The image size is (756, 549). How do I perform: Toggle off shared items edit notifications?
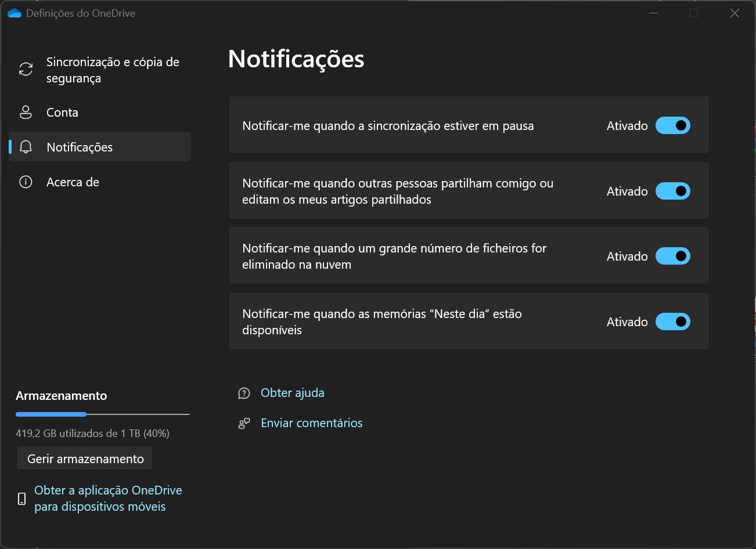[x=672, y=191]
